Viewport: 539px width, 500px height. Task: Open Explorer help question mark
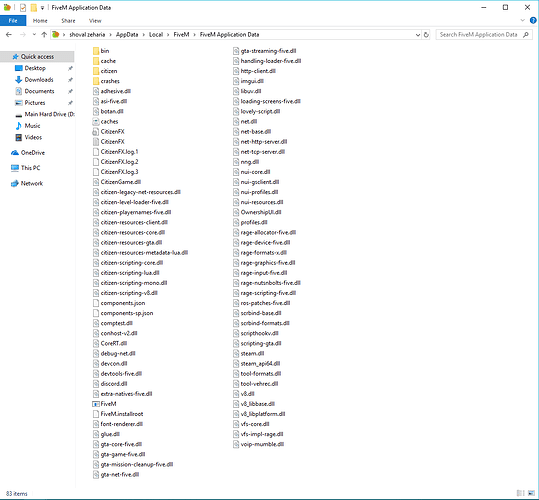click(x=533, y=21)
